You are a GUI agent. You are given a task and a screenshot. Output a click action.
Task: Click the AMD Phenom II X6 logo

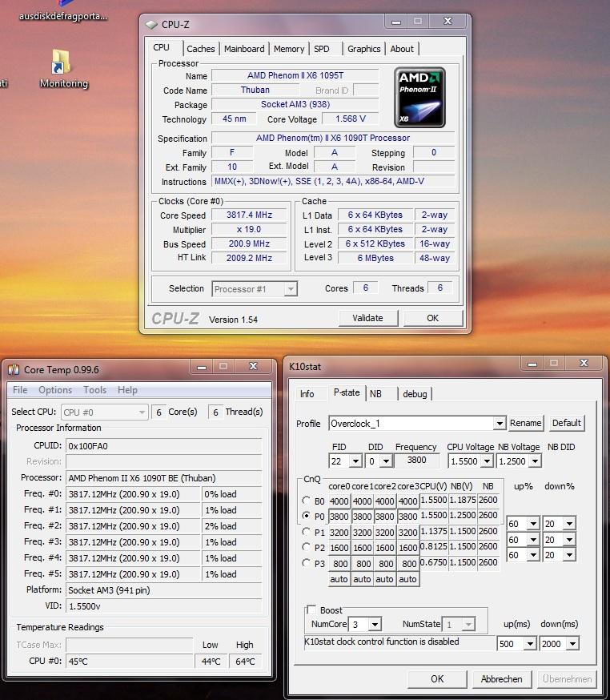point(419,98)
